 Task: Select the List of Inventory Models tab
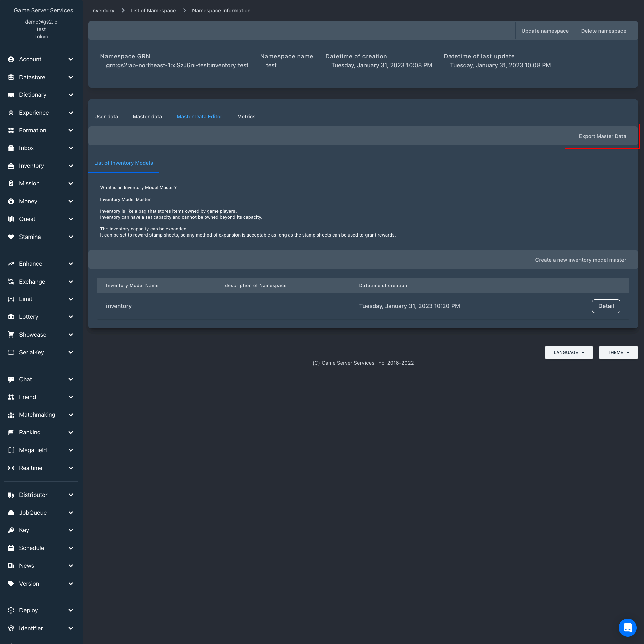point(124,163)
